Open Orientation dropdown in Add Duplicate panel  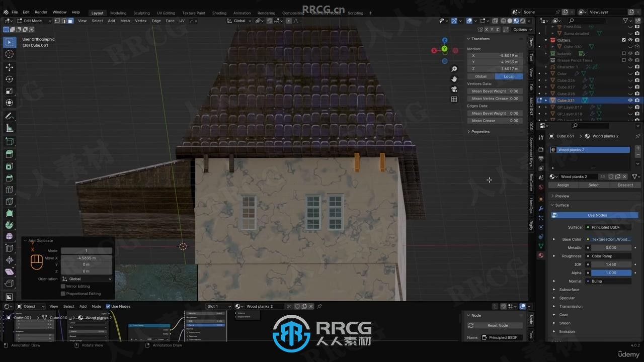[87, 279]
